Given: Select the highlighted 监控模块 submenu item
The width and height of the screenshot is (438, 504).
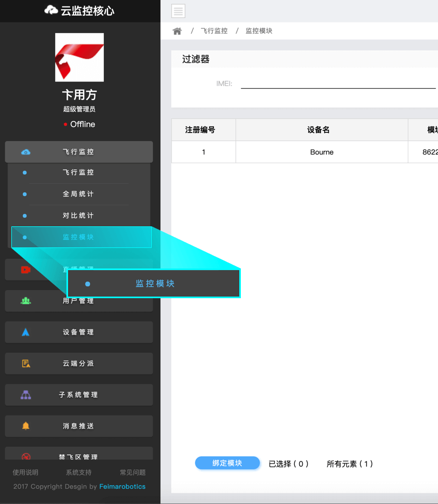Looking at the screenshot, I should pyautogui.click(x=82, y=237).
